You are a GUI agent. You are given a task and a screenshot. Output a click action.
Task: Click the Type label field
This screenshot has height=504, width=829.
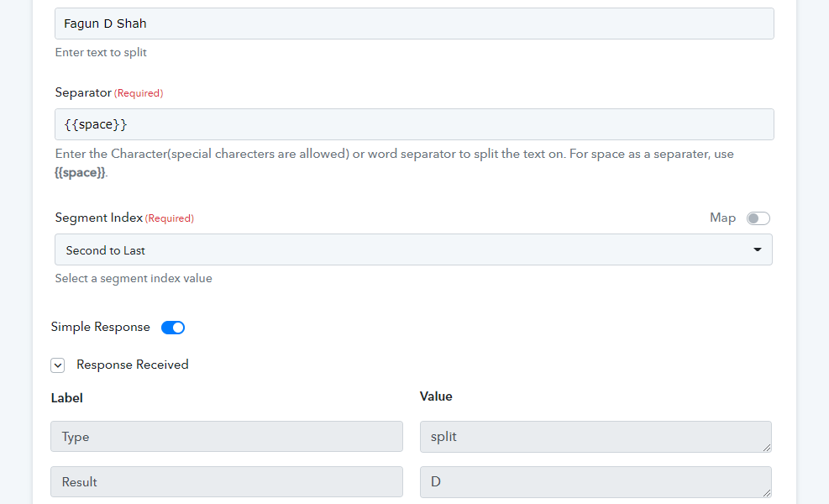click(x=226, y=436)
